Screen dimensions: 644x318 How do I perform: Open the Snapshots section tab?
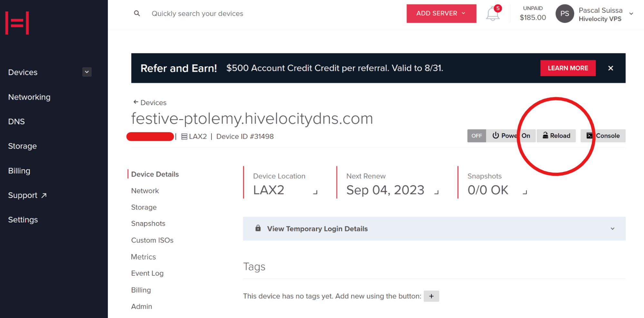[148, 224]
